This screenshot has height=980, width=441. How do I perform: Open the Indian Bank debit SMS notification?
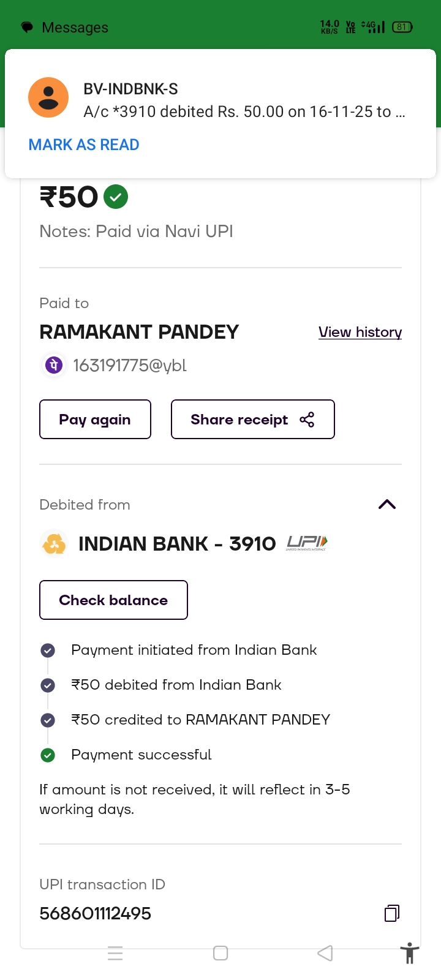coord(244,101)
